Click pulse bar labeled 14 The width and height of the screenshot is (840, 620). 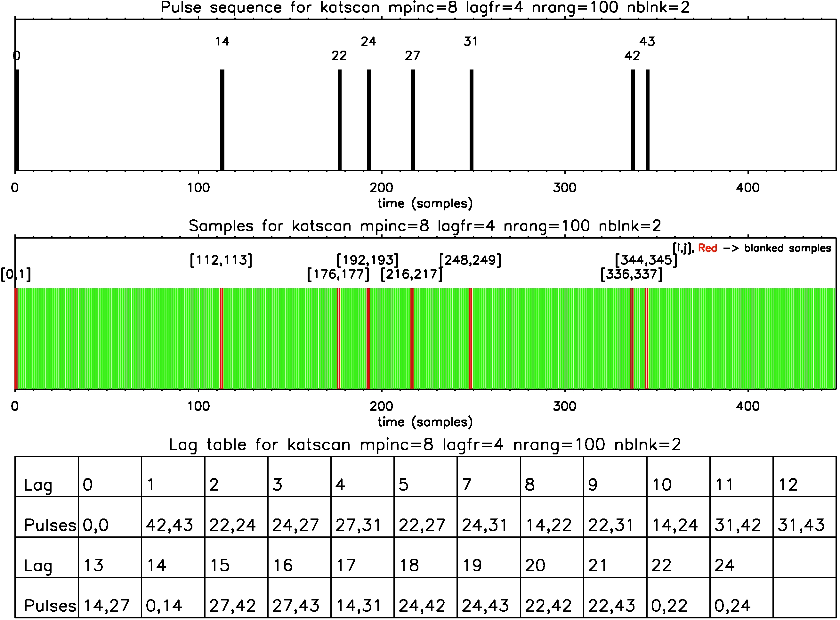pos(222,120)
